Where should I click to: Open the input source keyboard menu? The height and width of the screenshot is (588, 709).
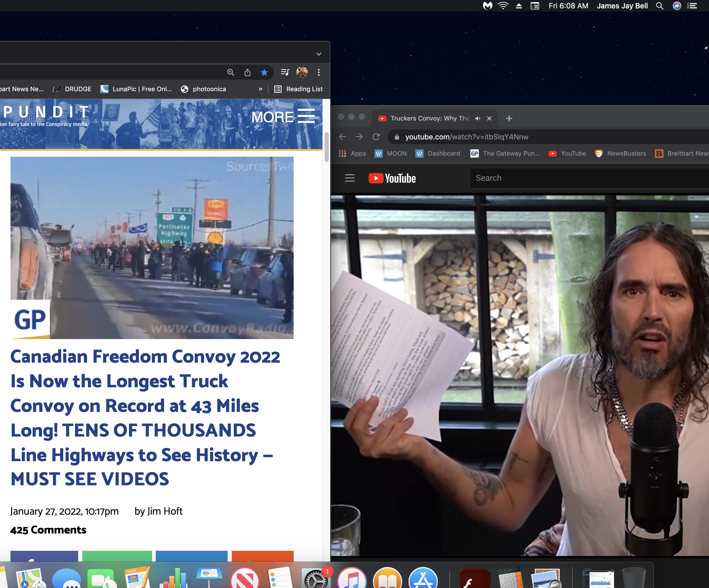pos(535,6)
